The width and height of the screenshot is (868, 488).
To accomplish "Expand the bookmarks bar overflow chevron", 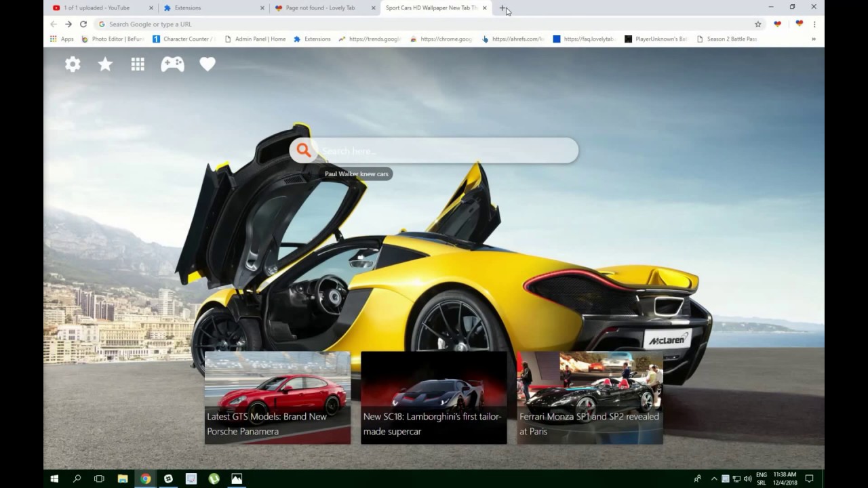I will 814,39.
